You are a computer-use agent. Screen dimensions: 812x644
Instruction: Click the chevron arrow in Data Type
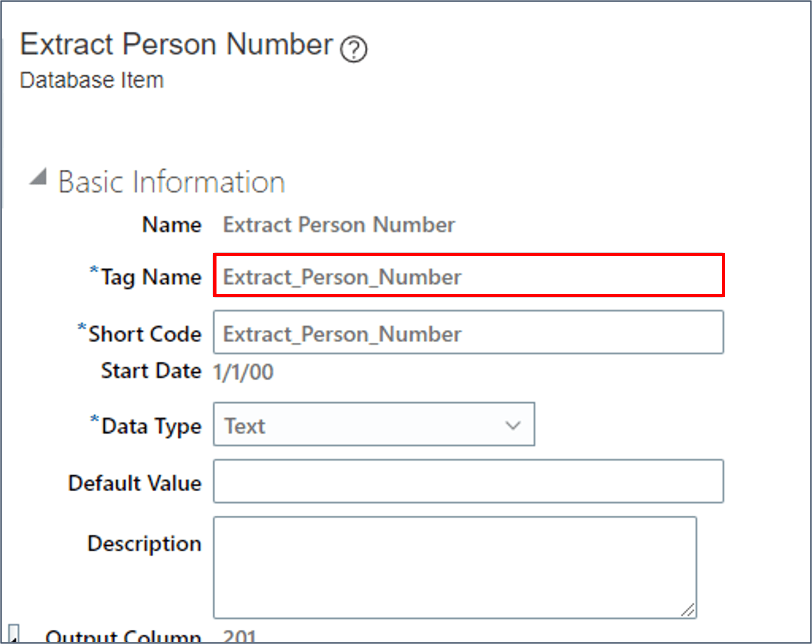(513, 425)
